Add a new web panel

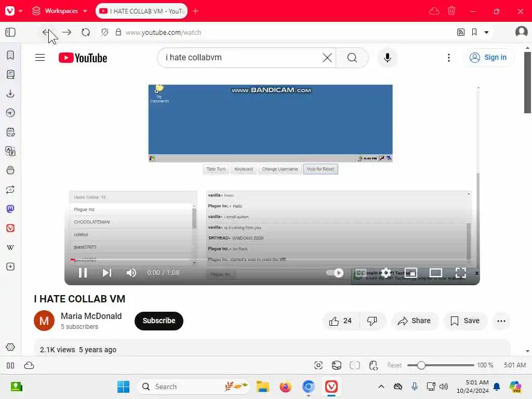(10, 267)
